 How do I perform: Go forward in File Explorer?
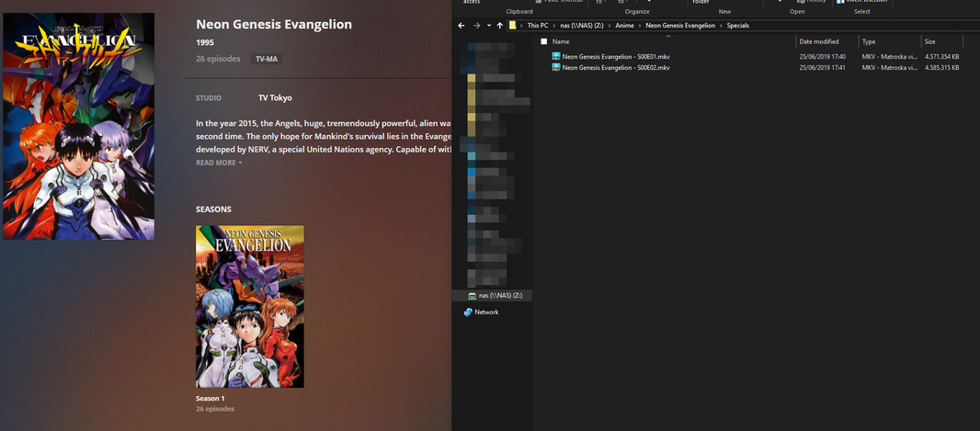[476, 26]
